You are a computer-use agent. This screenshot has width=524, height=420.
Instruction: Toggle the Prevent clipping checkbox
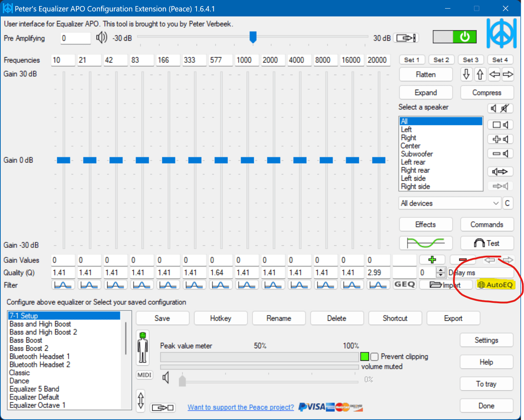tap(374, 356)
